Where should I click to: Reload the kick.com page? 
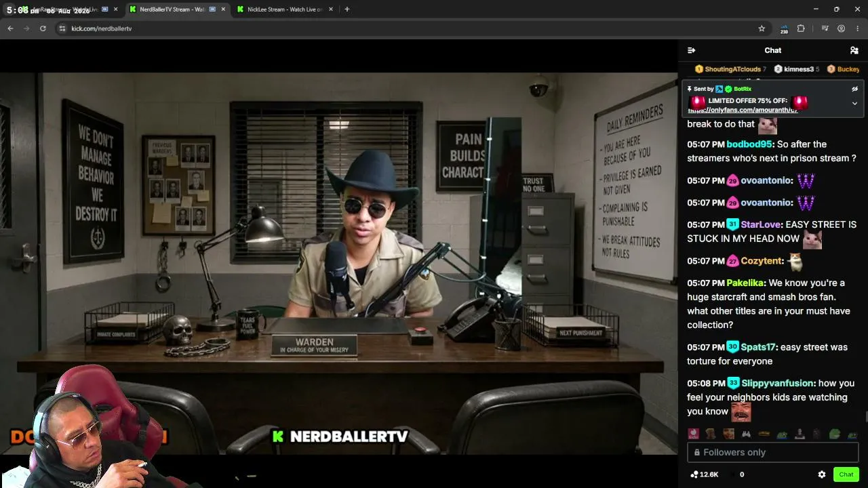[x=43, y=28]
